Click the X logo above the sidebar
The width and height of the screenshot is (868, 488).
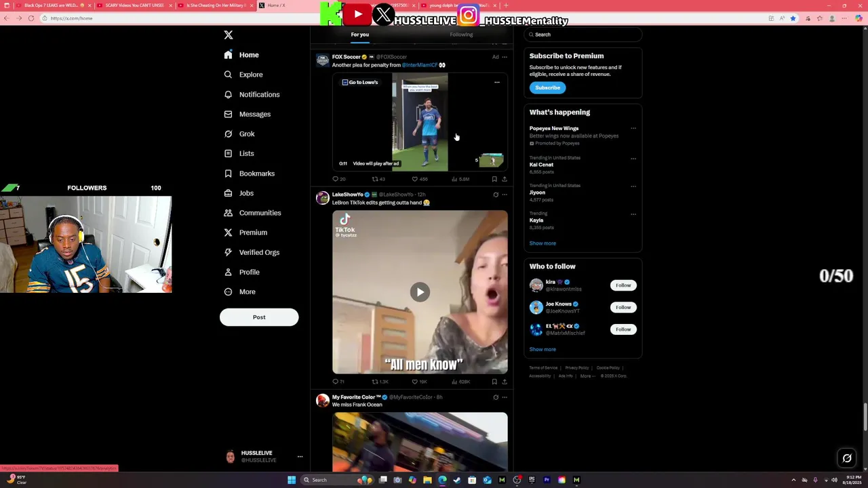(229, 35)
